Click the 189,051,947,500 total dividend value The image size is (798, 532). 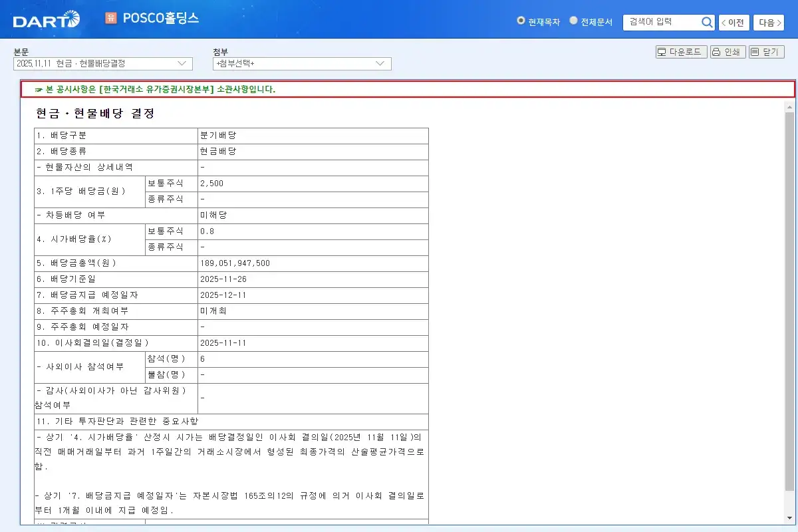point(235,263)
